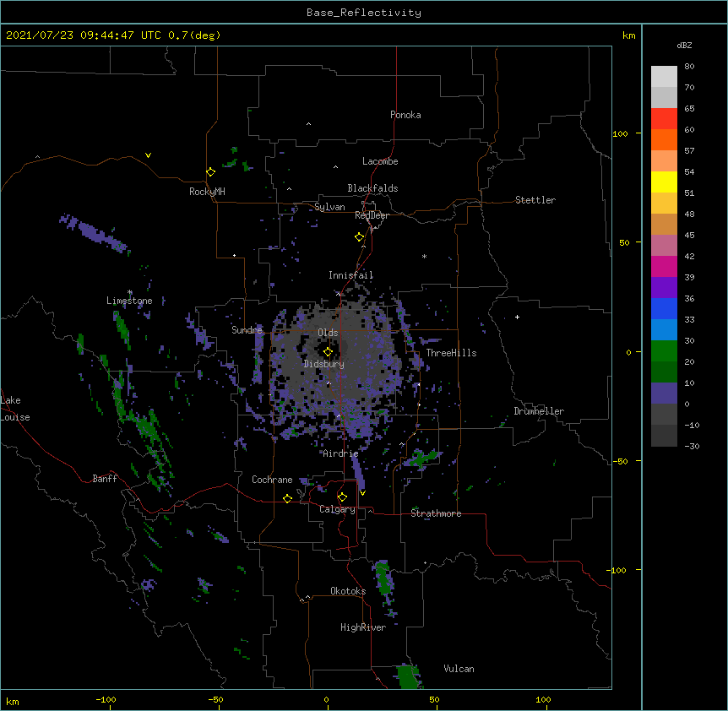The height and width of the screenshot is (711, 728).
Task: Pick the red 60-65 dBZ legend swatch
Action: 664,119
